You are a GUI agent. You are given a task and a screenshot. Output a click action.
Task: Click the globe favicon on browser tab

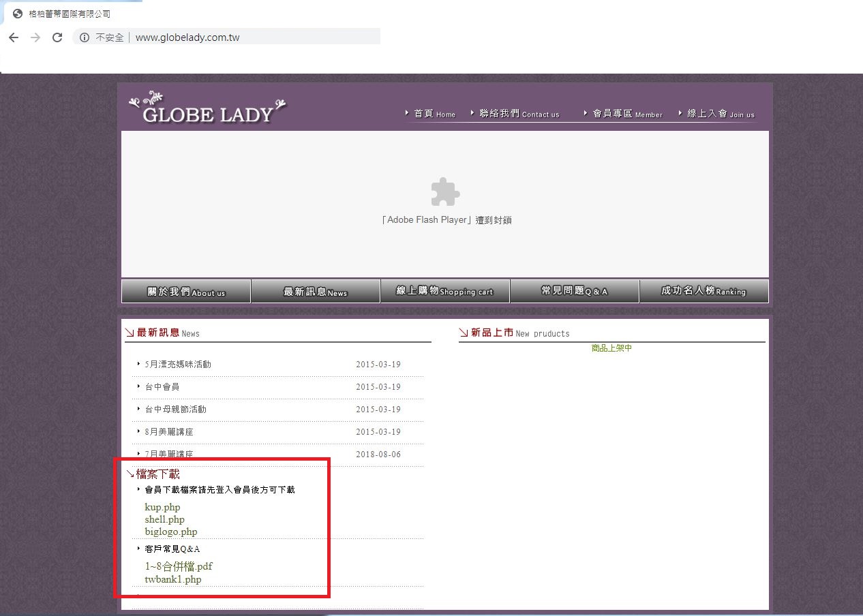[x=18, y=14]
